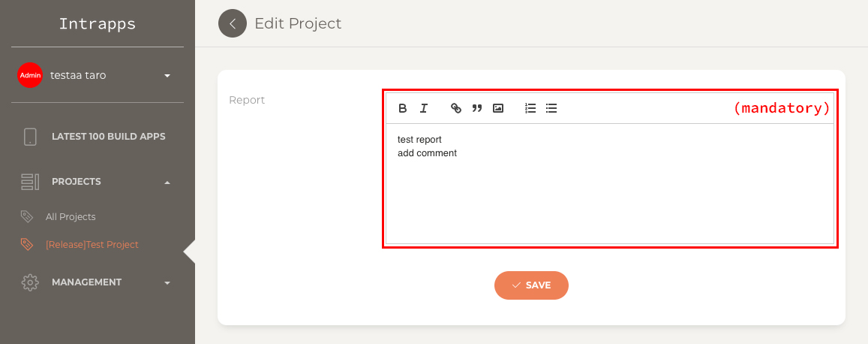Click the phone icon beside Latest 100 Build Apps

pyautogui.click(x=30, y=136)
